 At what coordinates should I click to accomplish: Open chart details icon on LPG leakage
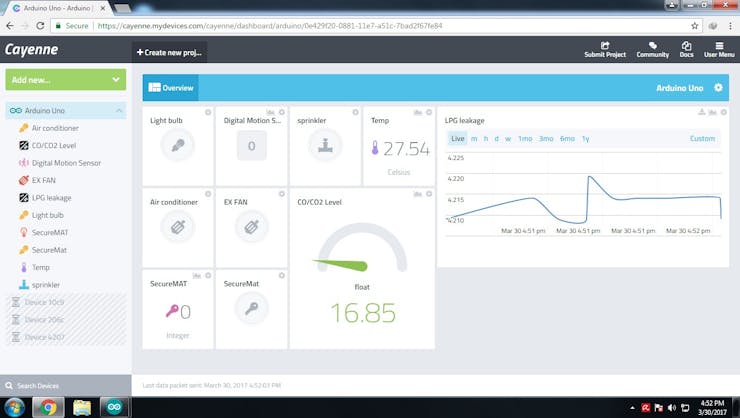coord(713,112)
